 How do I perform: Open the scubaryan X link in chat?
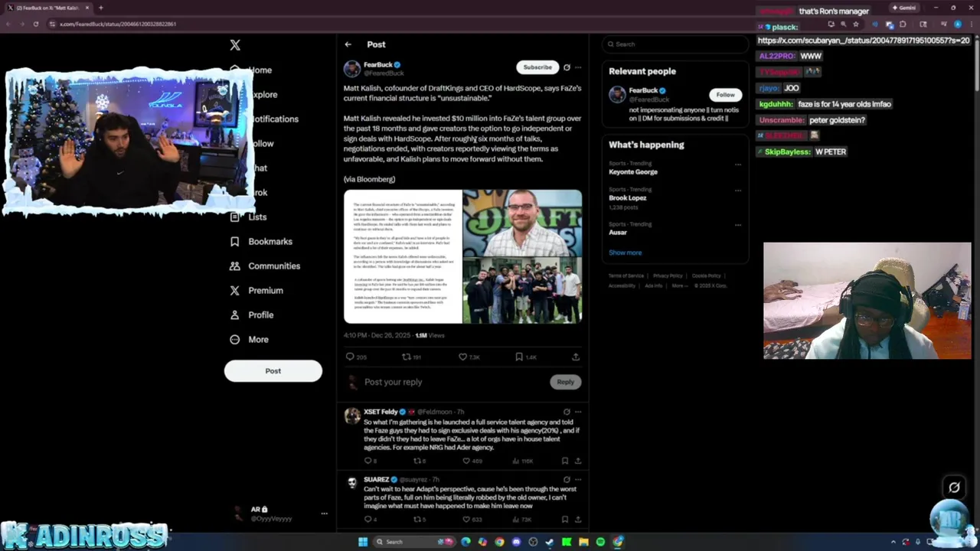click(864, 41)
